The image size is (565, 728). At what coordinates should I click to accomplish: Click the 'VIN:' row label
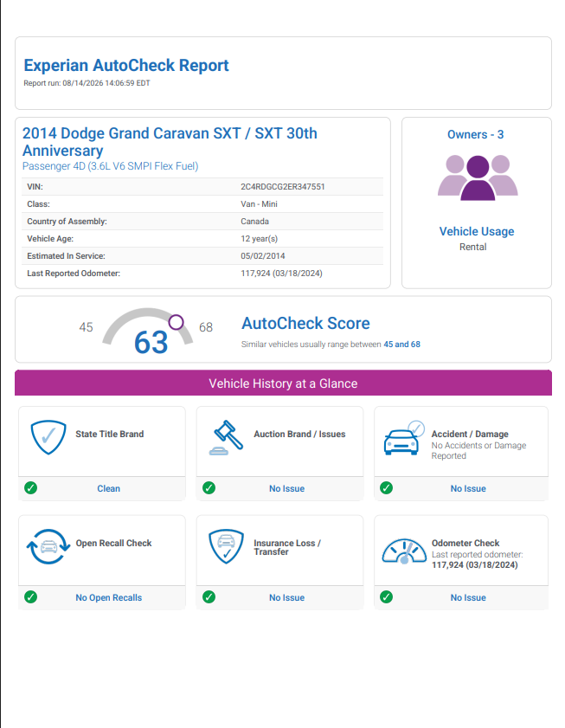[x=35, y=187]
